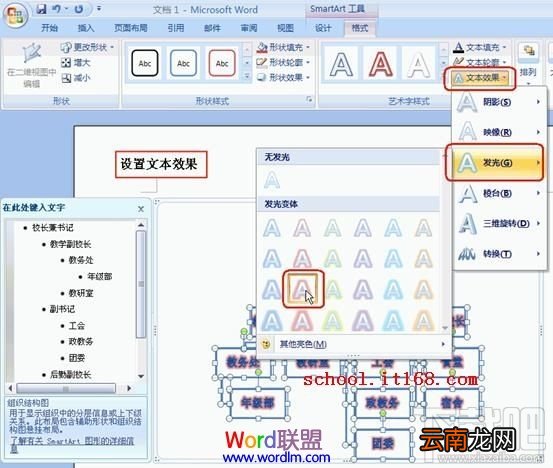This screenshot has width=553, height=468.
Task: Click the Office button logo
Action: point(15,16)
